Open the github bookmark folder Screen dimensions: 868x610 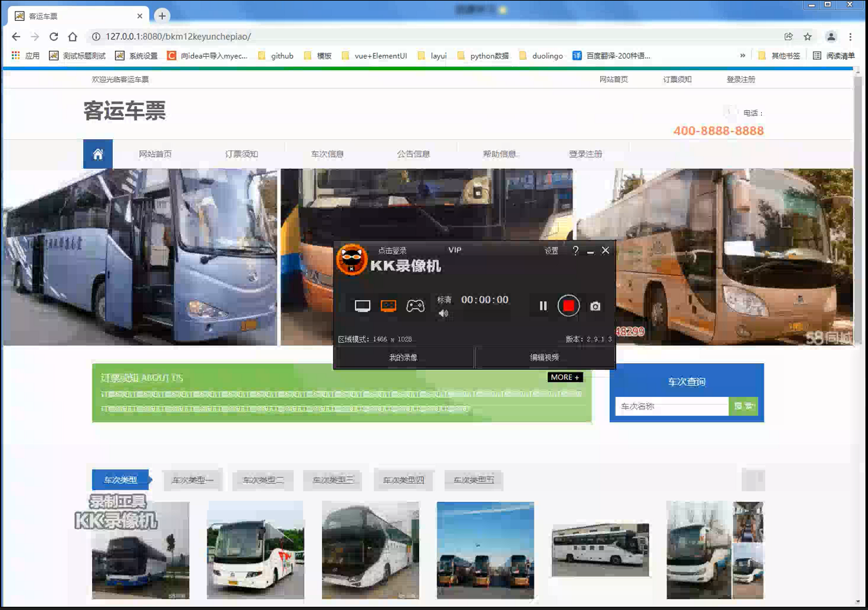[x=276, y=56]
